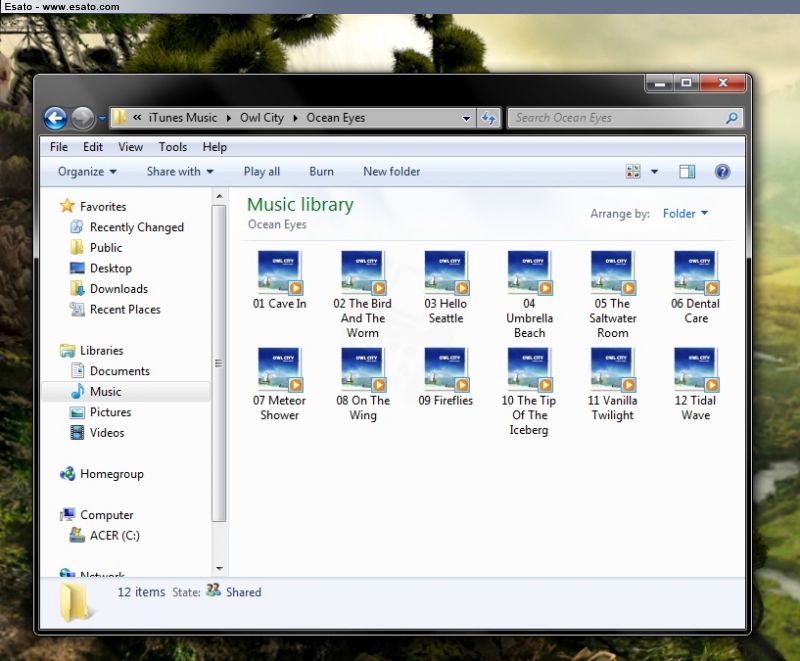
Task: Open the address bar history dropdown
Action: point(466,118)
